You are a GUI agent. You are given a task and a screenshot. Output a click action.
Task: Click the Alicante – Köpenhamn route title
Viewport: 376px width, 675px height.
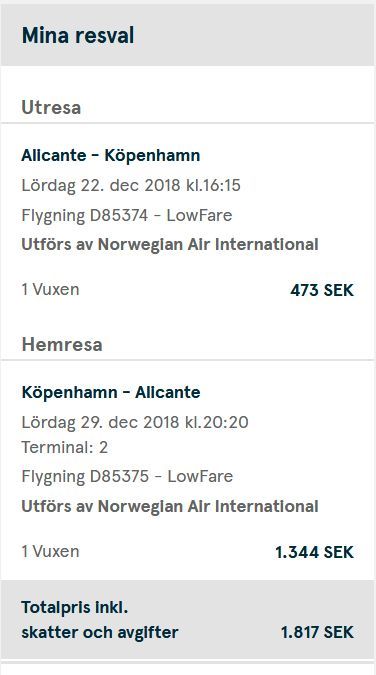pos(111,155)
